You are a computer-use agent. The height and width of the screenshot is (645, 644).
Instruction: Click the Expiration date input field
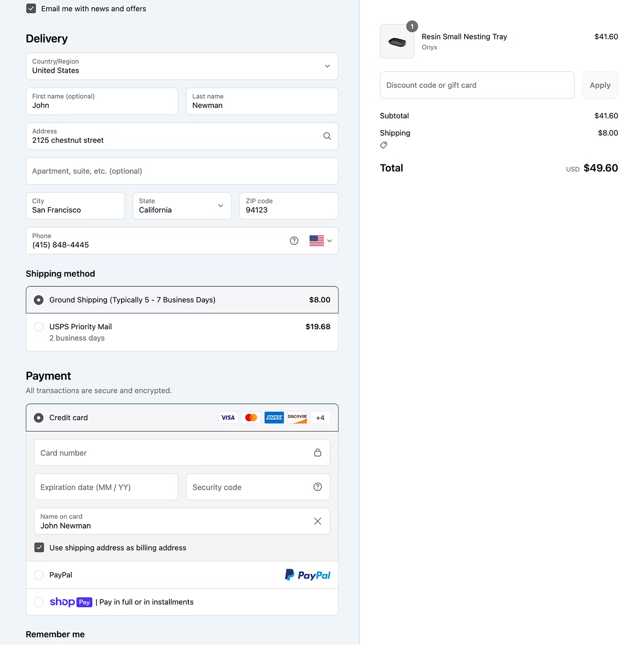click(x=106, y=487)
